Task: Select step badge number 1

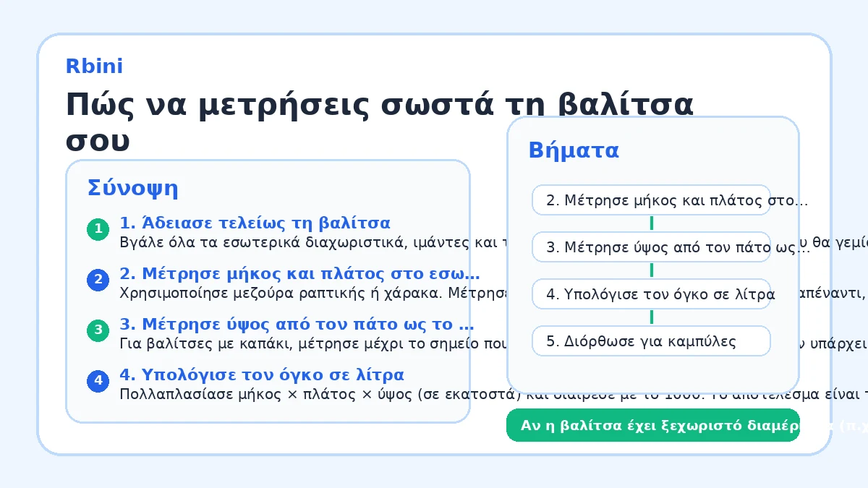Action: pyautogui.click(x=98, y=230)
